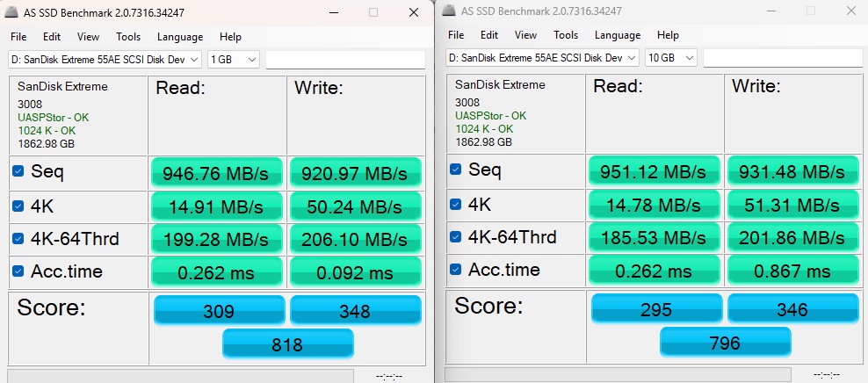Uncheck Seq test in the left window
Viewport: 868px width, 383px height.
pos(18,171)
